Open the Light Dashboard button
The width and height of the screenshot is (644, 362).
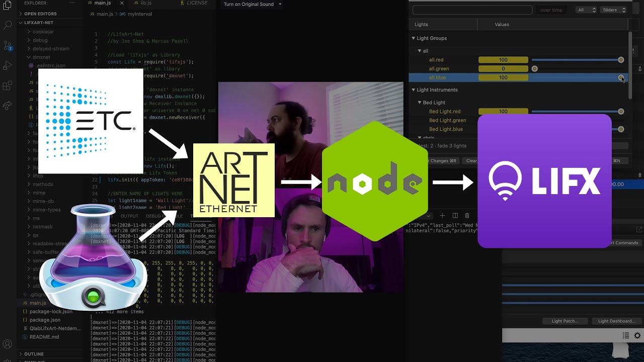click(x=616, y=321)
